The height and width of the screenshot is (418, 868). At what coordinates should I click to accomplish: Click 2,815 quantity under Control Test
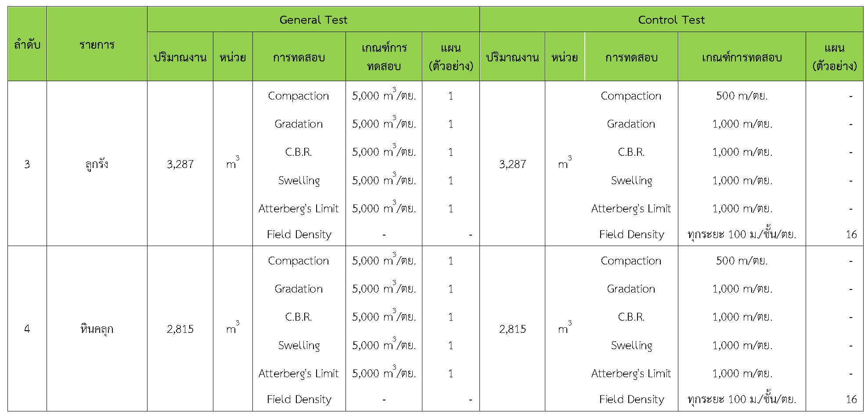click(512, 329)
